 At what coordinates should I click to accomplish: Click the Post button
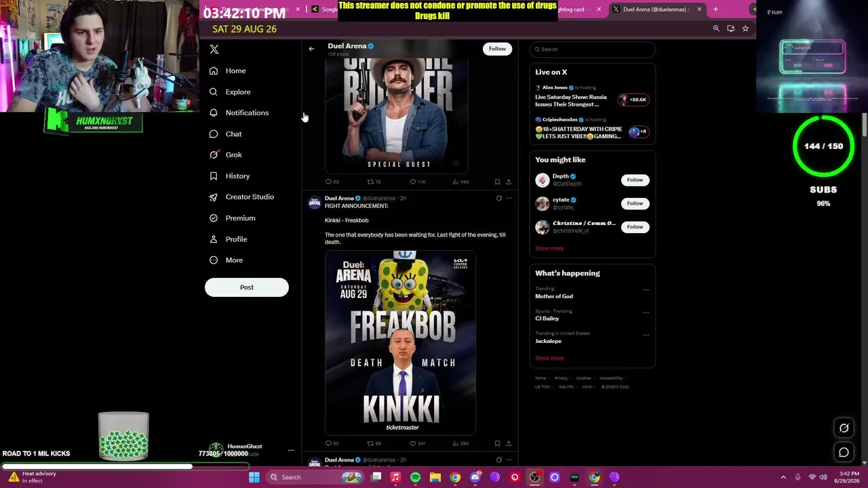[x=247, y=287]
